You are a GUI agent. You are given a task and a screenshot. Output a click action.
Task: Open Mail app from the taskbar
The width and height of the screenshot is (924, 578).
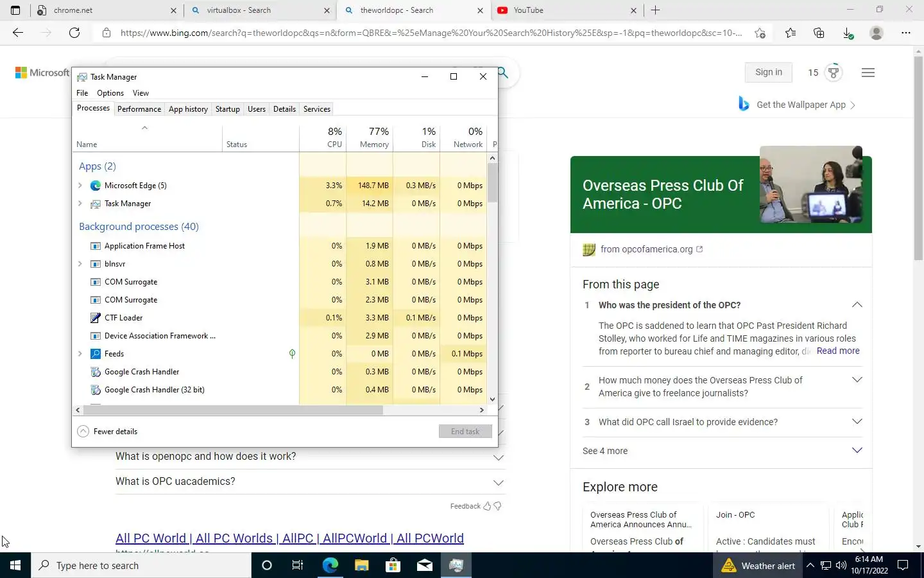(424, 565)
